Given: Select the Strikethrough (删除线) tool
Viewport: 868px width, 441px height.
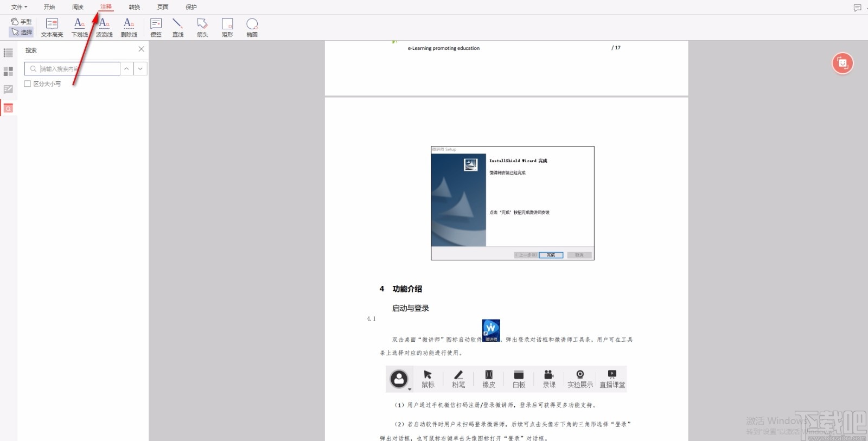Looking at the screenshot, I should click(x=129, y=27).
